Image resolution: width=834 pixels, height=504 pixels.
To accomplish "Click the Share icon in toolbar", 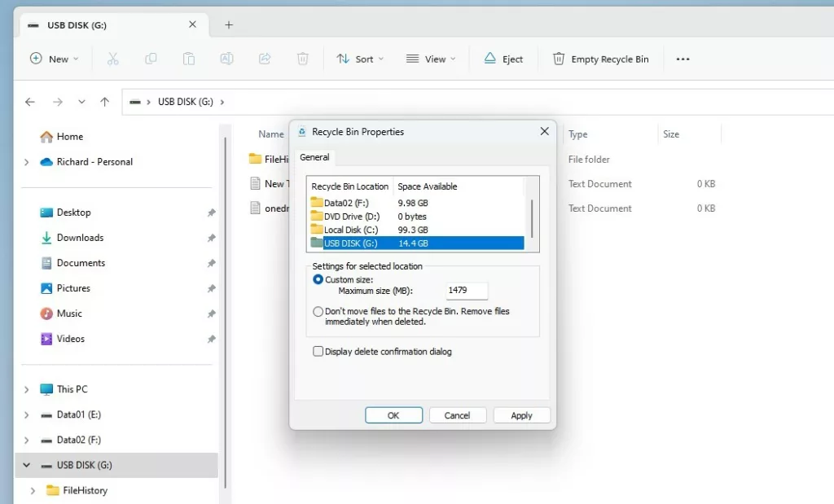I will pos(265,59).
